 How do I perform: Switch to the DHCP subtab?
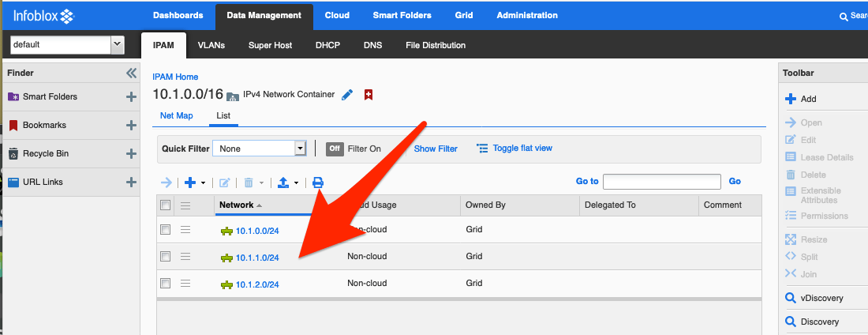click(327, 46)
